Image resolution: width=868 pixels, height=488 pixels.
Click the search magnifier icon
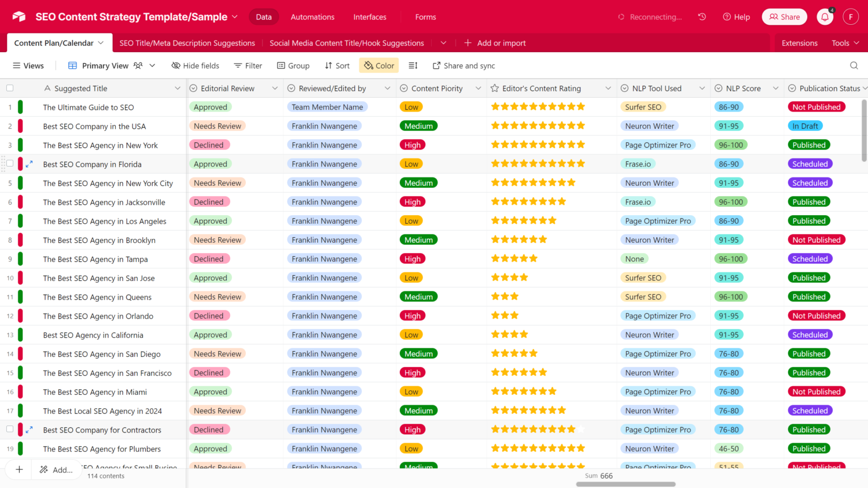coord(854,65)
